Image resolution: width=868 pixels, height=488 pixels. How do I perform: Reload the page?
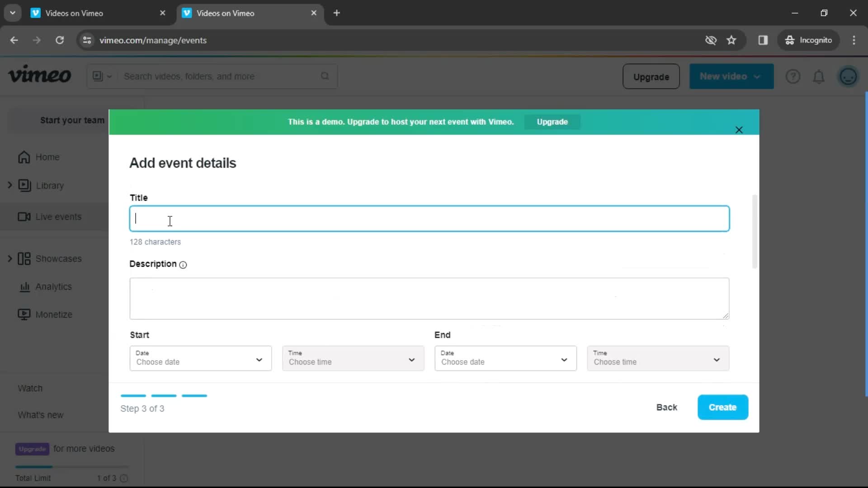click(x=60, y=40)
